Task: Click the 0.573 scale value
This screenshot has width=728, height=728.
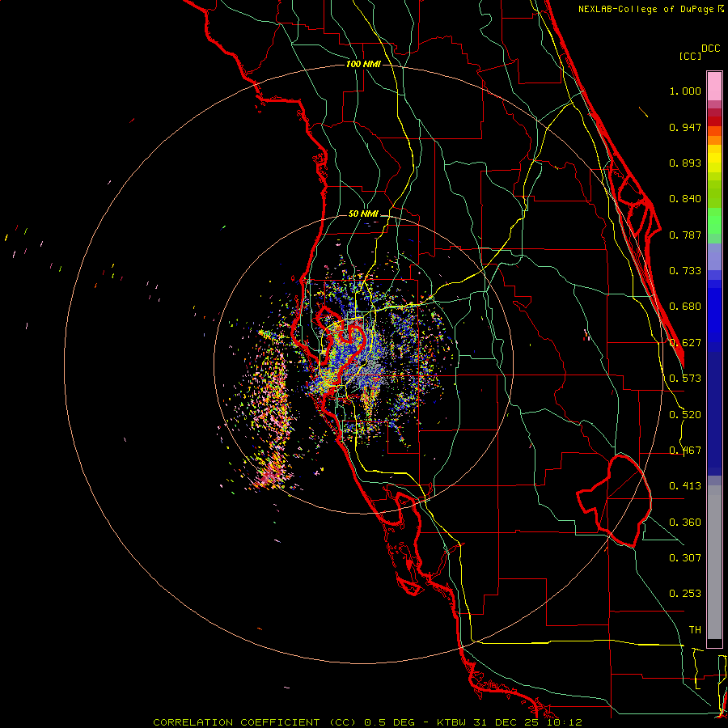Action: coord(685,379)
